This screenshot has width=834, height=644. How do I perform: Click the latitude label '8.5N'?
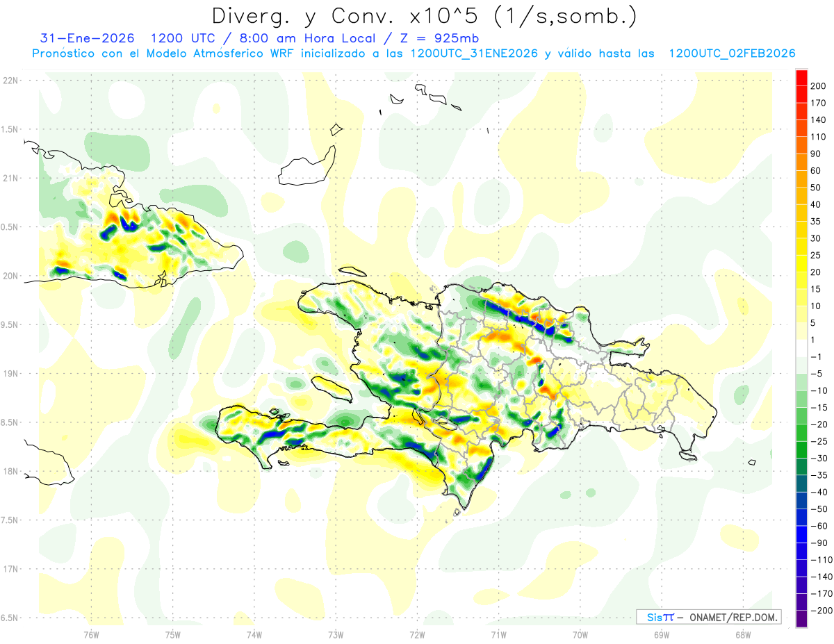coord(9,422)
